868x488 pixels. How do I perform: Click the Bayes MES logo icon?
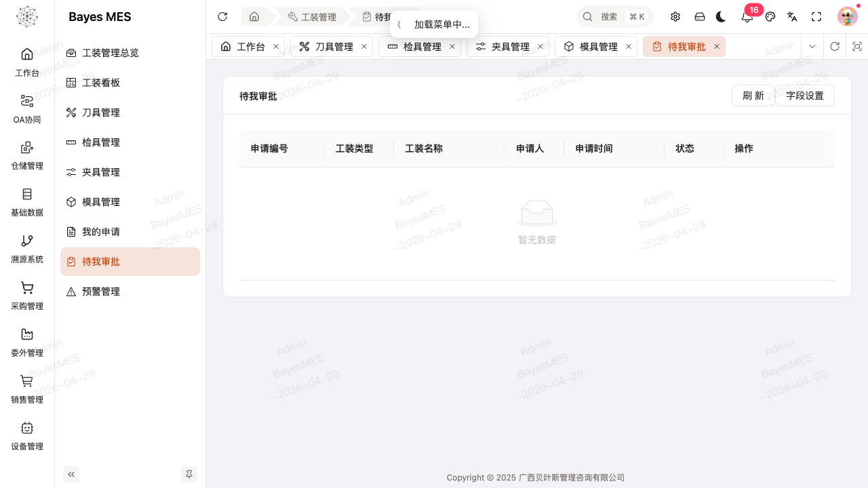(x=27, y=17)
